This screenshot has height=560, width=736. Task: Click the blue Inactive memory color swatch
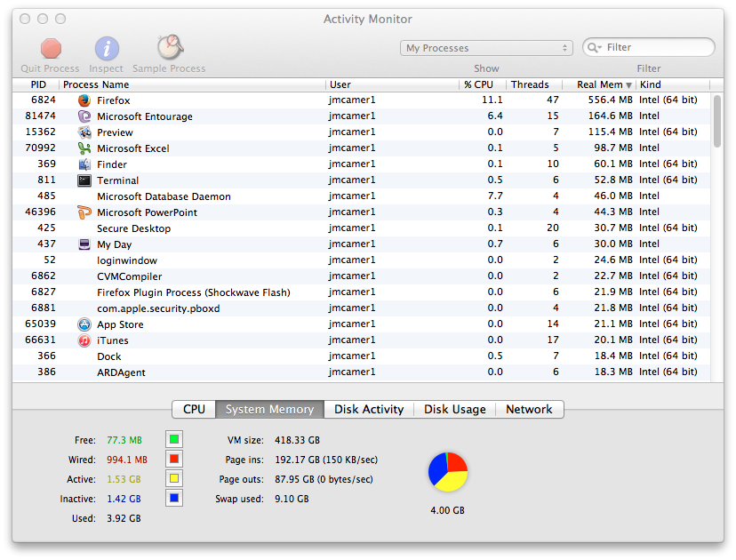pyautogui.click(x=174, y=498)
